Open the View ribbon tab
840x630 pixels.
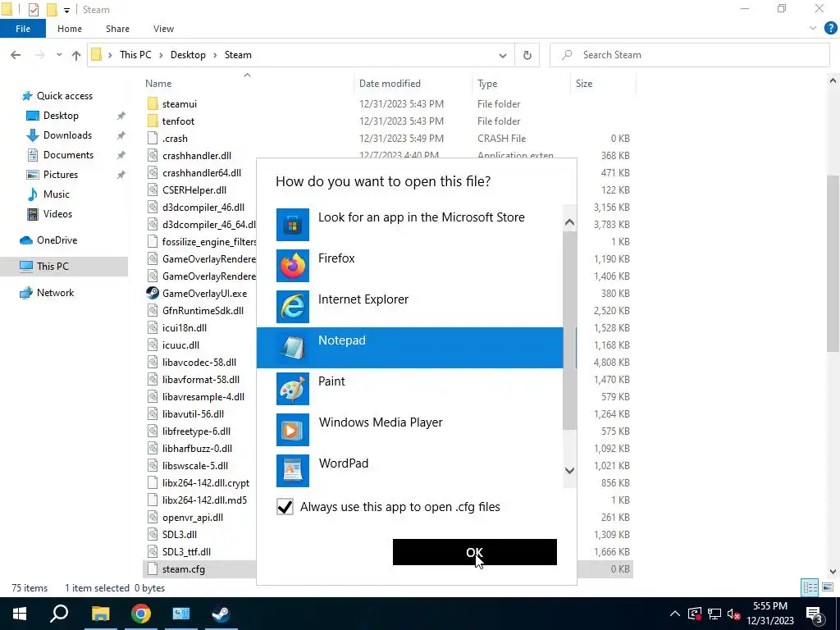coord(163,29)
